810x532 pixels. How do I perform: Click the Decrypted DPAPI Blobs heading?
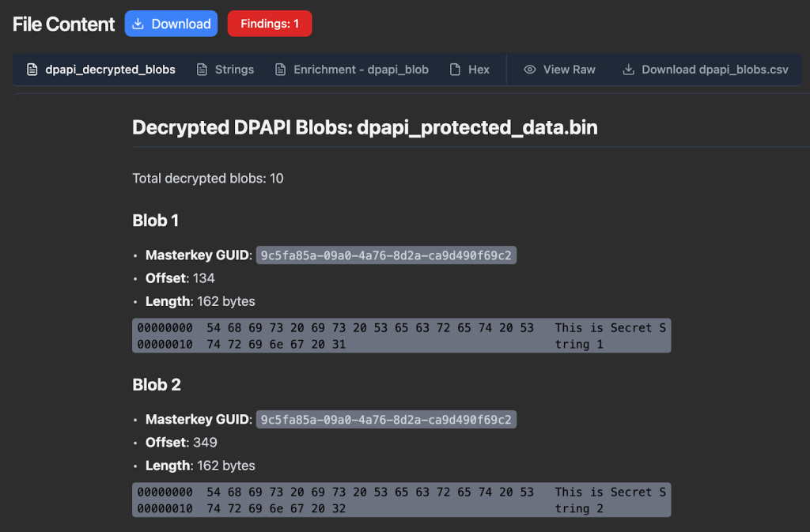point(365,127)
